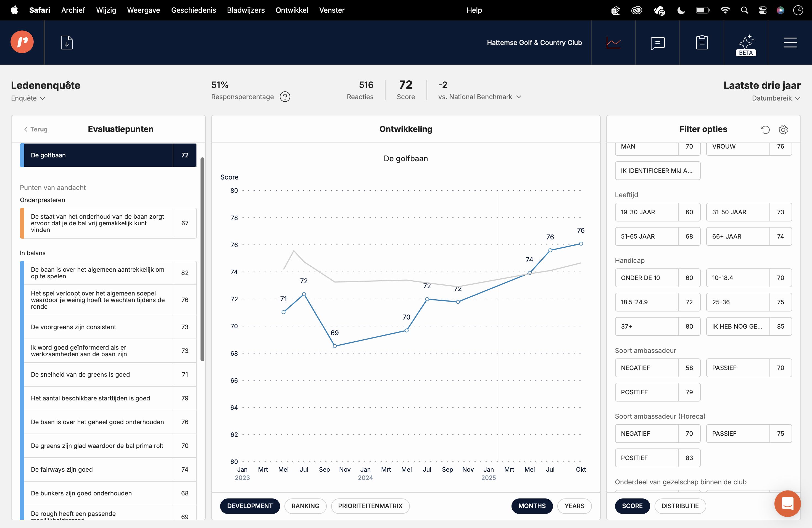Click the response percentage help icon
Image resolution: width=812 pixels, height=528 pixels.
(x=285, y=97)
